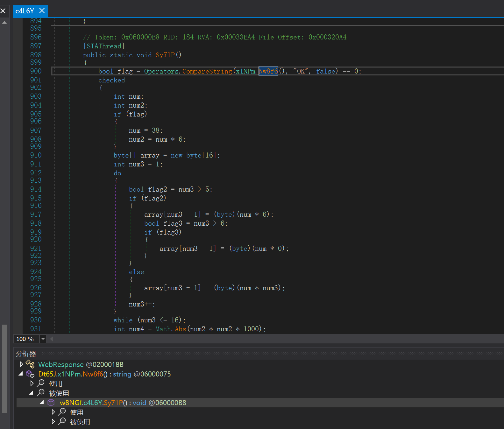The height and width of the screenshot is (429, 504).
Task: Expand 使用 under Sy71P node
Action: click(x=53, y=412)
